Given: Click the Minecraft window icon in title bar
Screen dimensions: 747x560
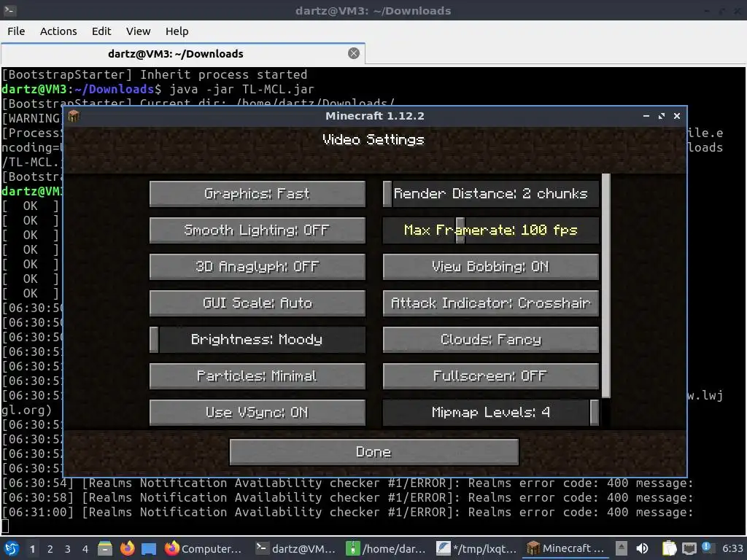Looking at the screenshot, I should pos(74,116).
